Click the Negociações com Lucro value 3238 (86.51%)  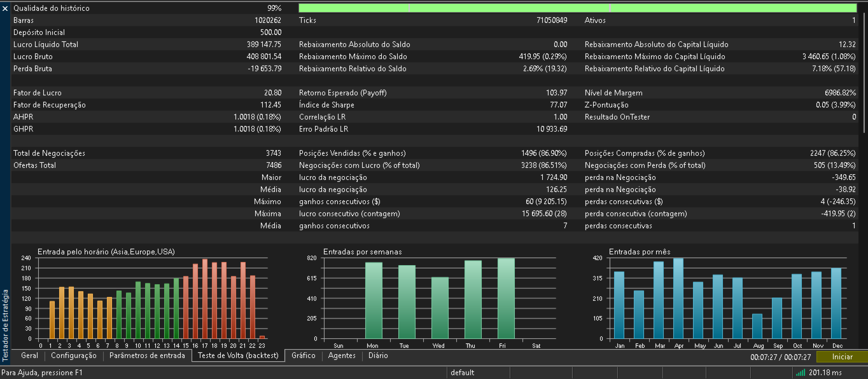click(543, 165)
